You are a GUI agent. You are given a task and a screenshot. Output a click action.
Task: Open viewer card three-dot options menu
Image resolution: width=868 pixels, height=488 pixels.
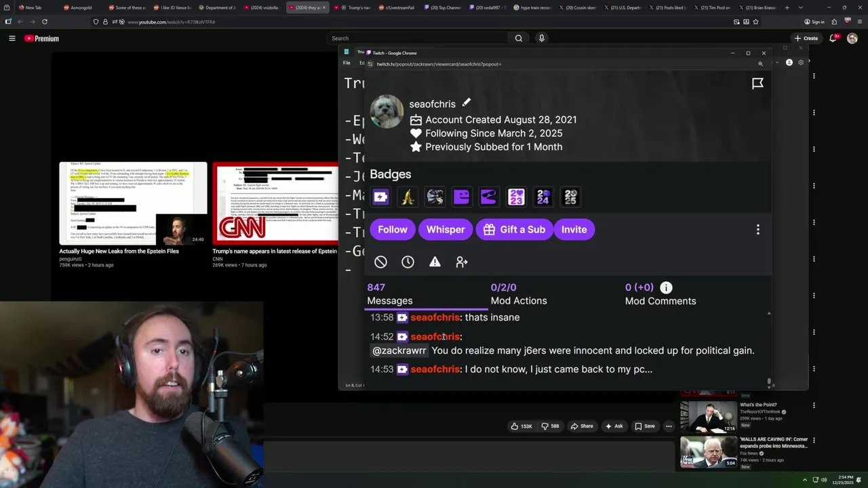pyautogui.click(x=758, y=229)
